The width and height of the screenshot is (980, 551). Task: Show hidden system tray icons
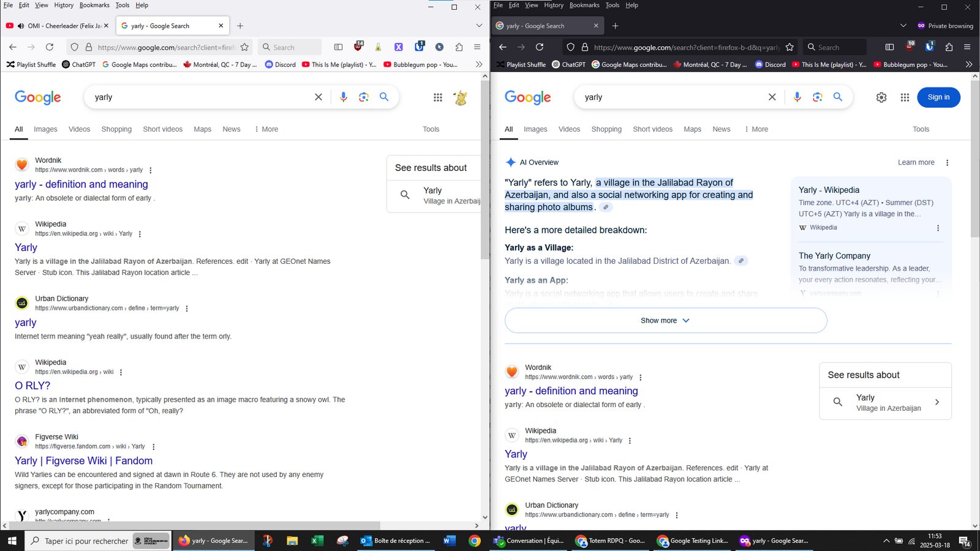tap(886, 541)
